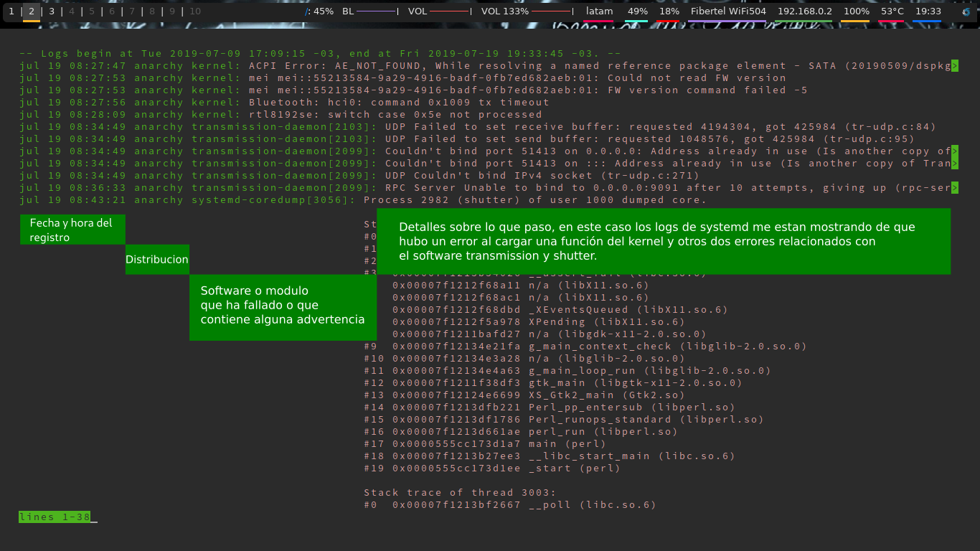This screenshot has height=551, width=980.
Task: Click the 'Fecha y hora del registro' label
Action: [x=72, y=230]
